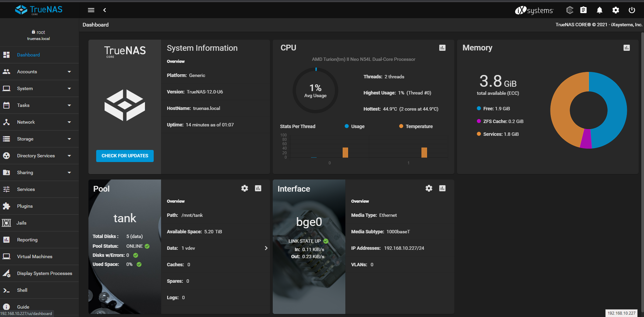644x317 pixels.
Task: Click the power icon
Action: (x=632, y=10)
